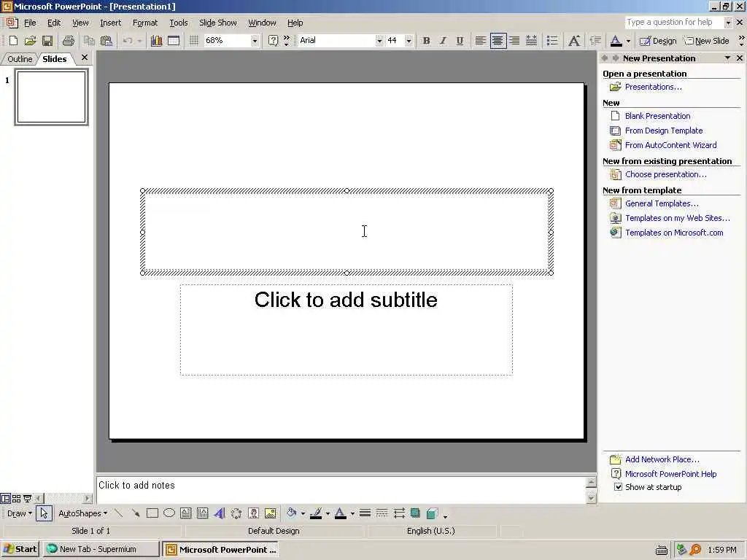Screen dimensions: 747x560
Task: Expand the Zoom 68% dropdown
Action: pyautogui.click(x=255, y=41)
